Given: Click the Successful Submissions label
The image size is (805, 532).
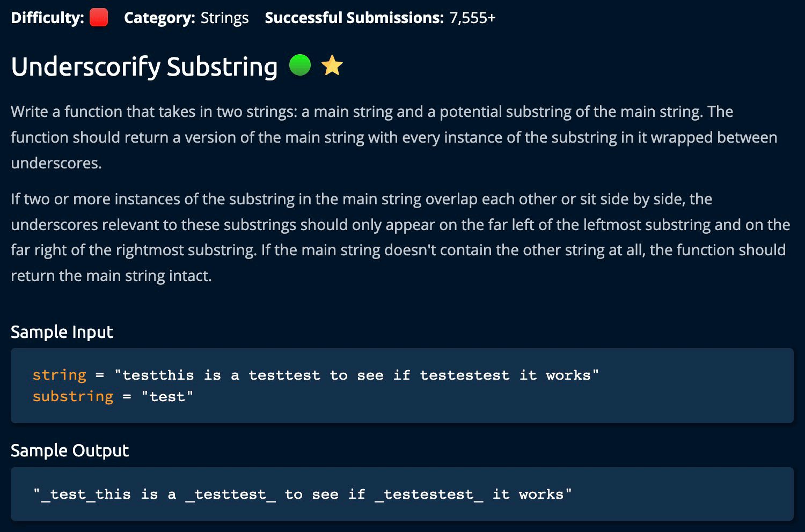Looking at the screenshot, I should [354, 18].
